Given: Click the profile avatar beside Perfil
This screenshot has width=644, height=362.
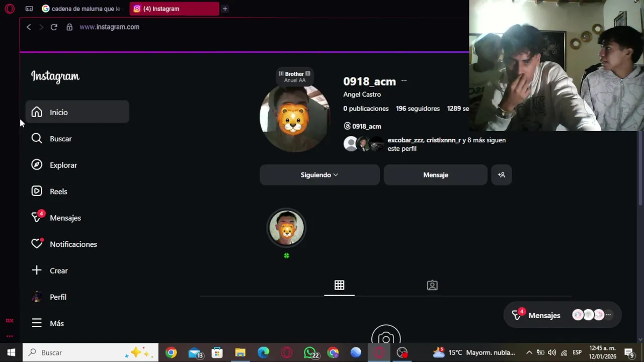Looking at the screenshot, I should 37,297.
